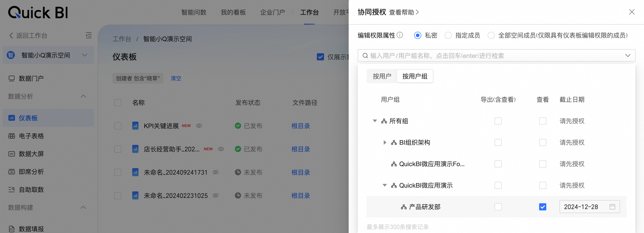Expand the BI组织架构 tree node
The height and width of the screenshot is (233, 644).
[x=385, y=142]
